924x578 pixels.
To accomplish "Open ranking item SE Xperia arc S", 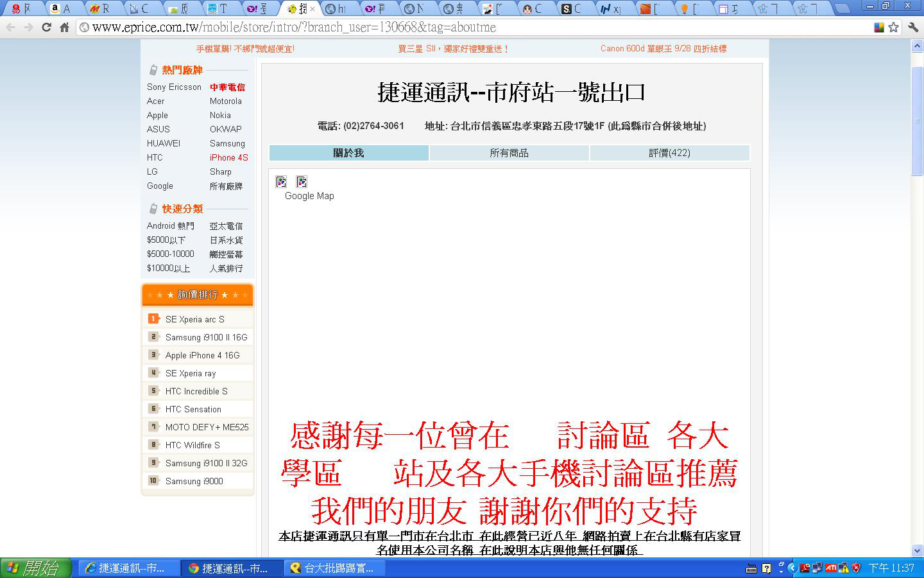I will tap(194, 319).
